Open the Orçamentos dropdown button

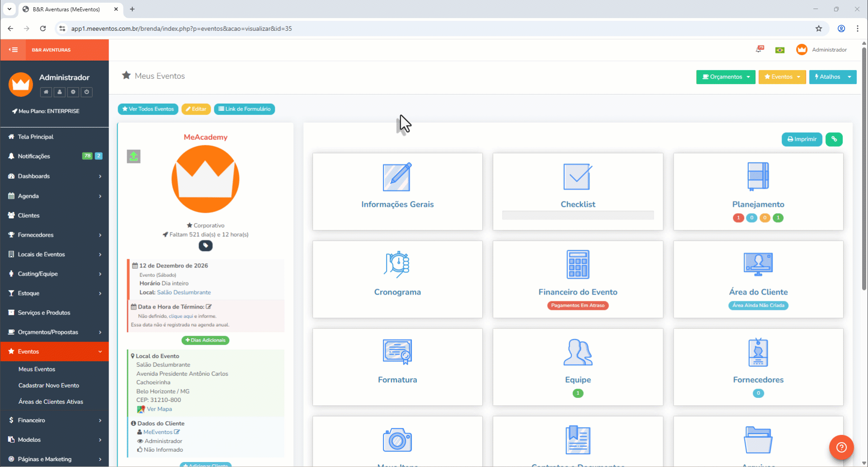click(x=726, y=77)
